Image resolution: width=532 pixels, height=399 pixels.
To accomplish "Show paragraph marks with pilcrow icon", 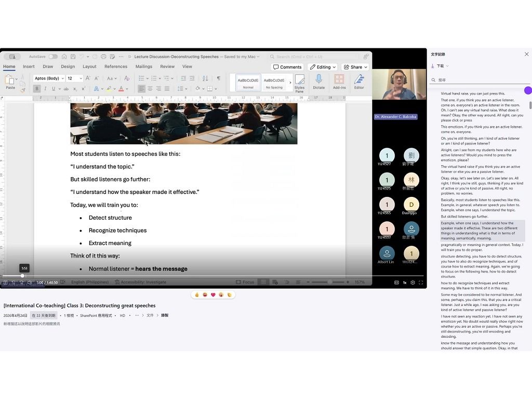I will (219, 78).
